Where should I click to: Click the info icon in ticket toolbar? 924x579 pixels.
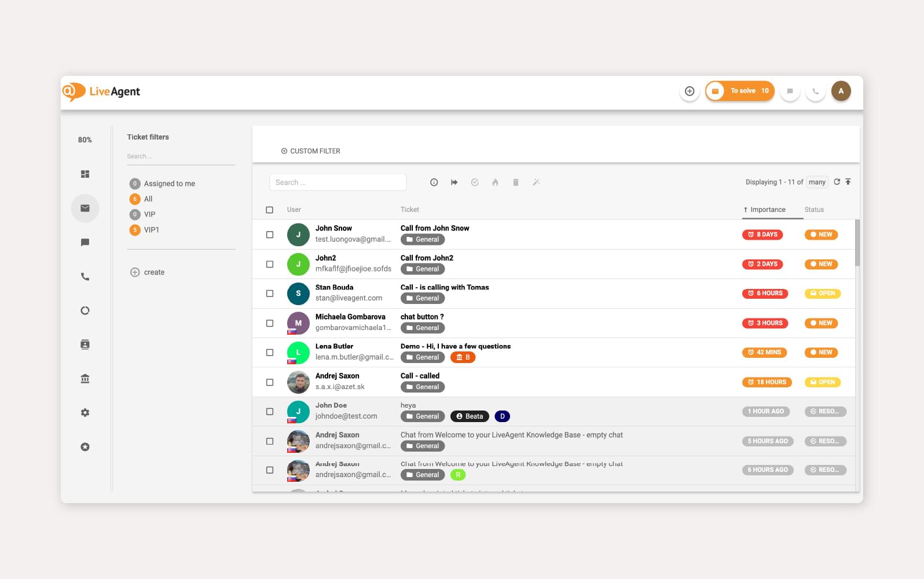pos(434,182)
